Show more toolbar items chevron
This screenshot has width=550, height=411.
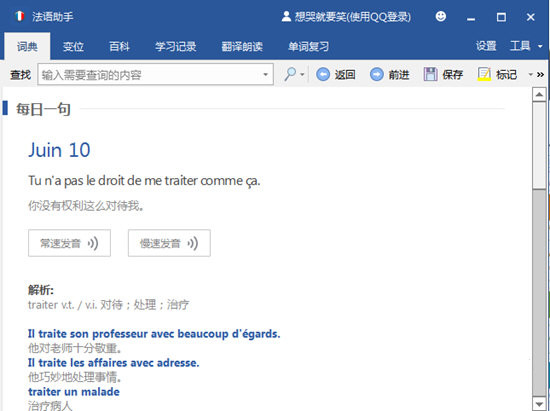pyautogui.click(x=540, y=74)
